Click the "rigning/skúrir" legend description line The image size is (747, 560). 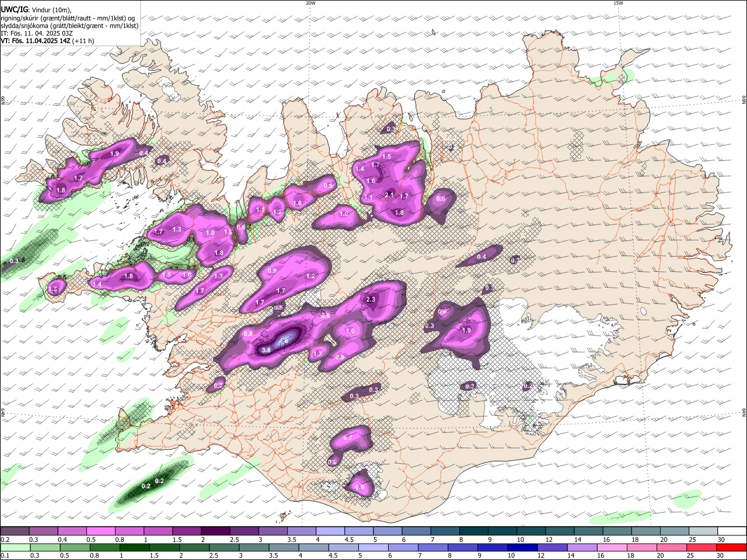[68, 18]
